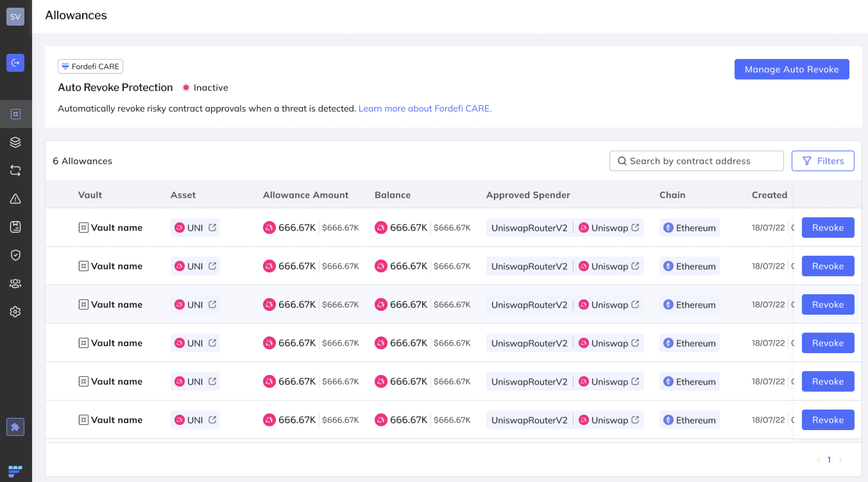
Task: Click Manage Auto Revoke button
Action: click(792, 69)
